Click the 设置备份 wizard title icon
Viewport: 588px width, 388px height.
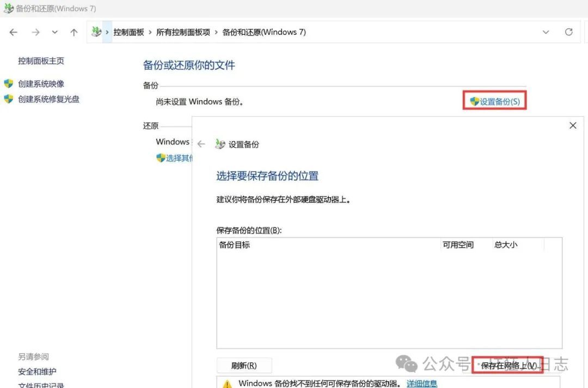click(x=220, y=144)
